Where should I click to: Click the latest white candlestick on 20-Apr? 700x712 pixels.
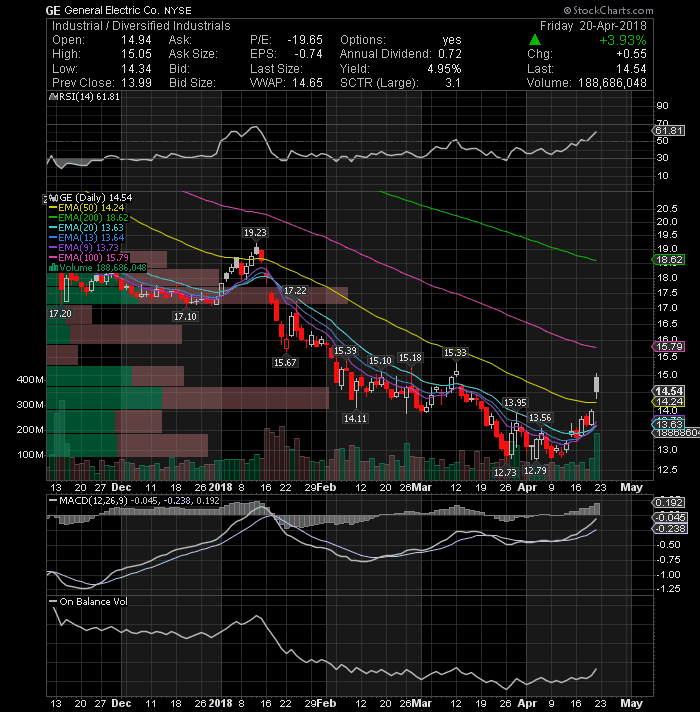coord(596,385)
